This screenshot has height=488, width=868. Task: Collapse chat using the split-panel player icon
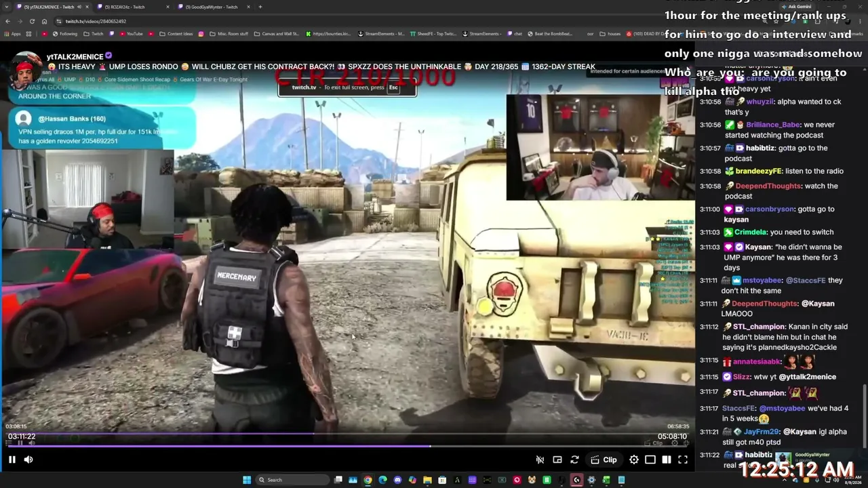pos(667,460)
